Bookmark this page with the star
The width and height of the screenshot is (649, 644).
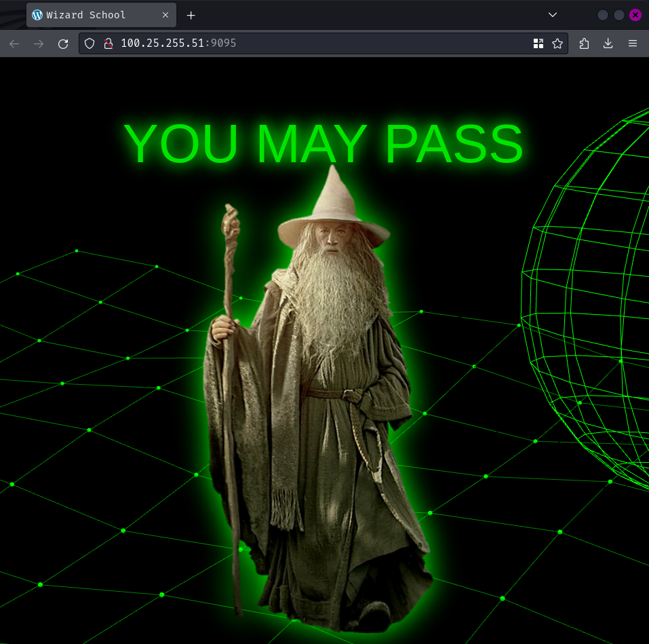[x=557, y=43]
